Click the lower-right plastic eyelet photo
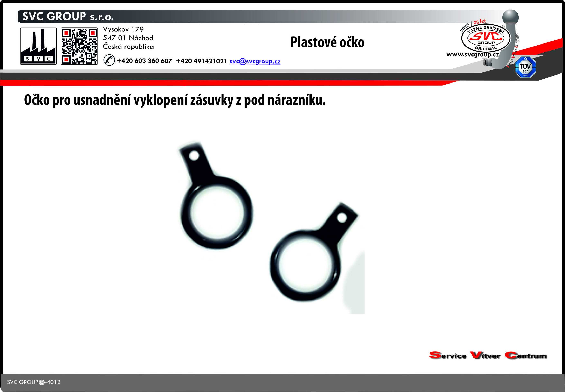The width and height of the screenshot is (565, 392). coord(314,252)
